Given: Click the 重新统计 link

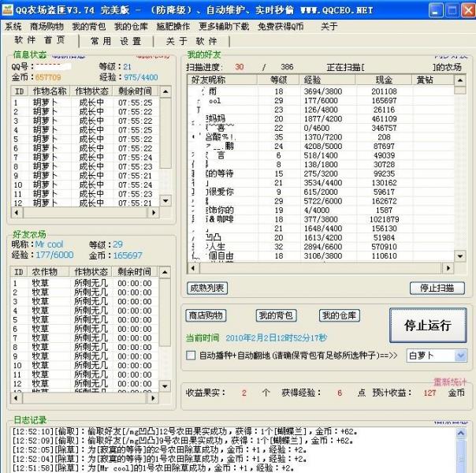Looking at the screenshot, I should [449, 382].
